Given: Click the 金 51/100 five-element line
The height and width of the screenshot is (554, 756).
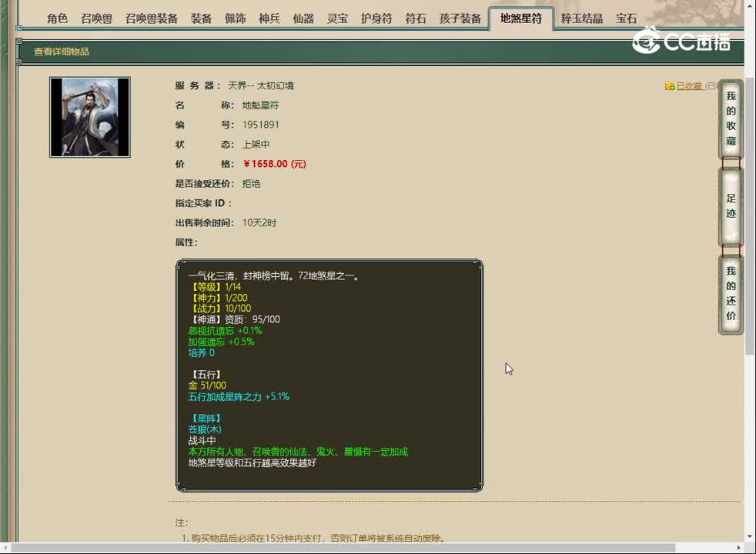Looking at the screenshot, I should (x=207, y=385).
